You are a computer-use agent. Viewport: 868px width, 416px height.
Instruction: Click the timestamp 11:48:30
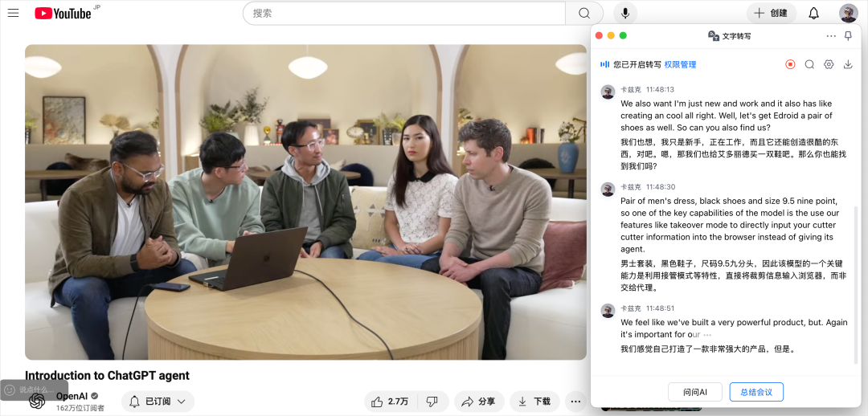tap(661, 187)
